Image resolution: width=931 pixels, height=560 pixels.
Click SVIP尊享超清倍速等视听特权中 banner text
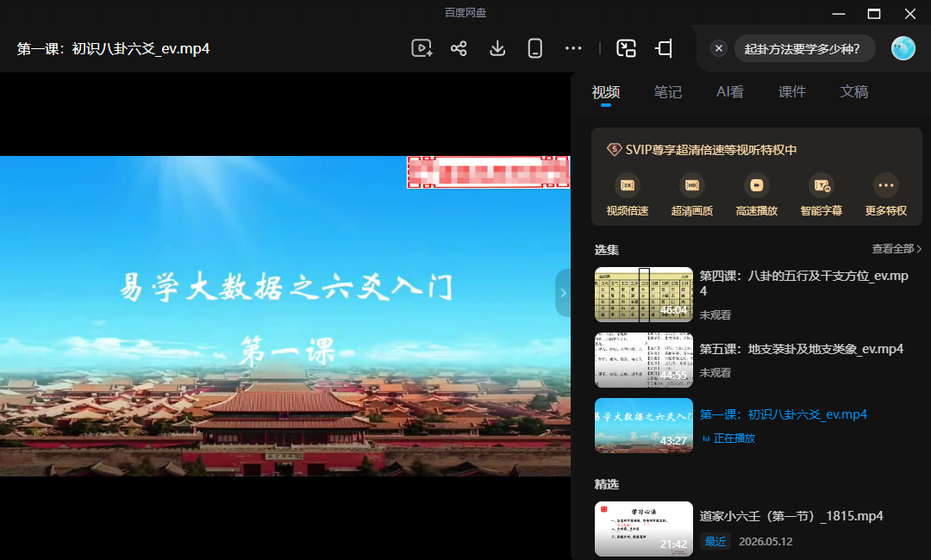click(x=710, y=150)
